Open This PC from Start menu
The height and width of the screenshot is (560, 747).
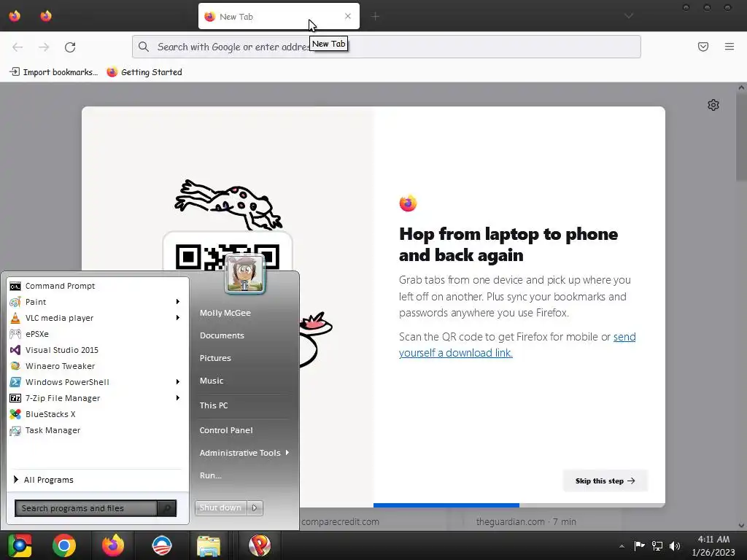click(214, 405)
